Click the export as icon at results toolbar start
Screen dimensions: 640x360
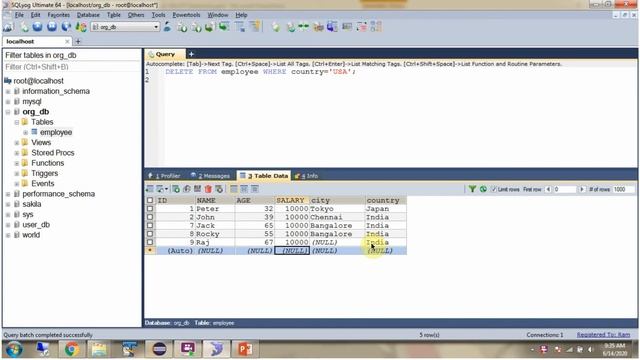[x=150, y=189]
